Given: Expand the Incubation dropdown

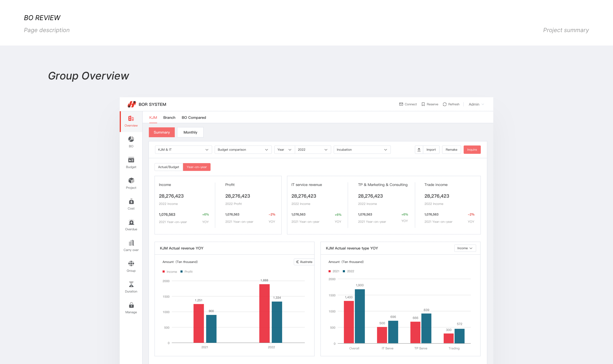Looking at the screenshot, I should point(362,150).
